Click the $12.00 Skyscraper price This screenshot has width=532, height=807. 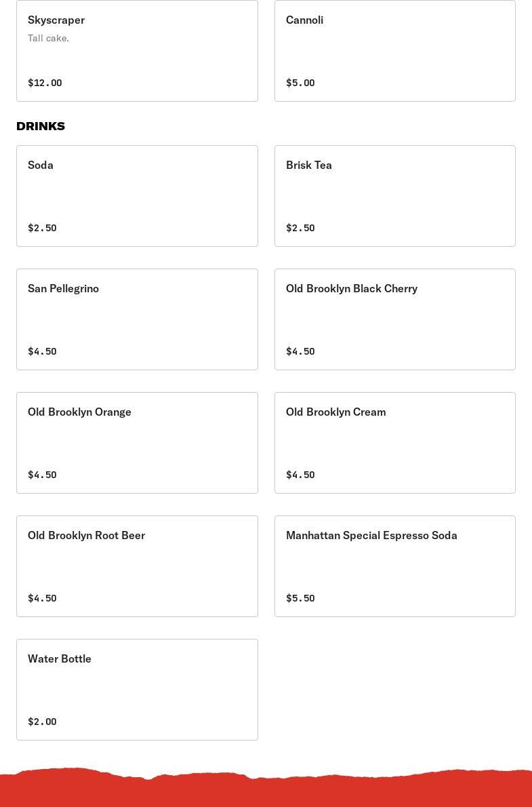tap(45, 83)
